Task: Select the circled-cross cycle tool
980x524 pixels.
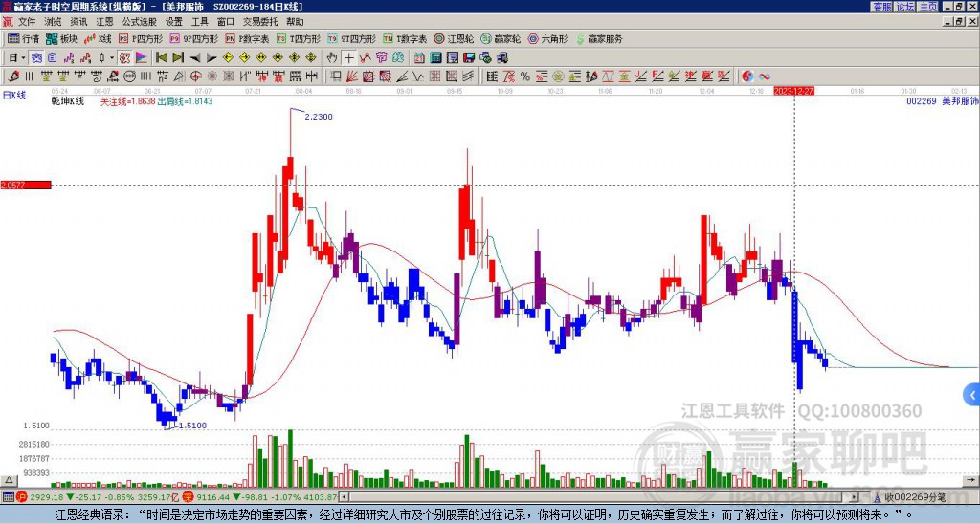Action: point(195,76)
